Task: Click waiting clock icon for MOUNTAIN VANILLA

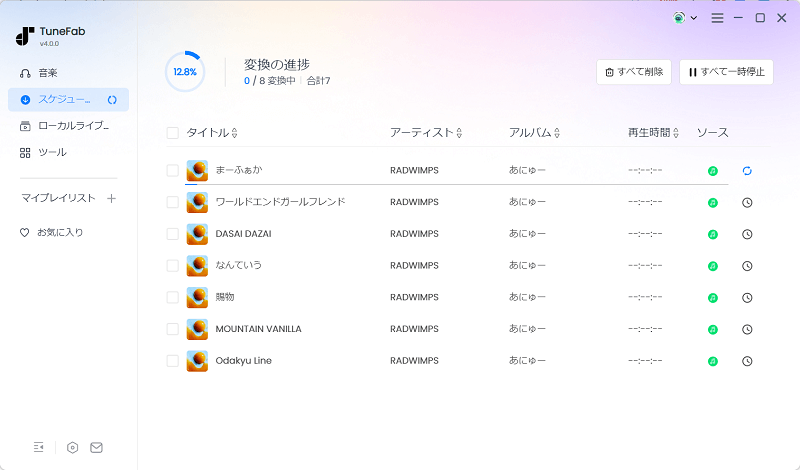Action: pyautogui.click(x=747, y=330)
